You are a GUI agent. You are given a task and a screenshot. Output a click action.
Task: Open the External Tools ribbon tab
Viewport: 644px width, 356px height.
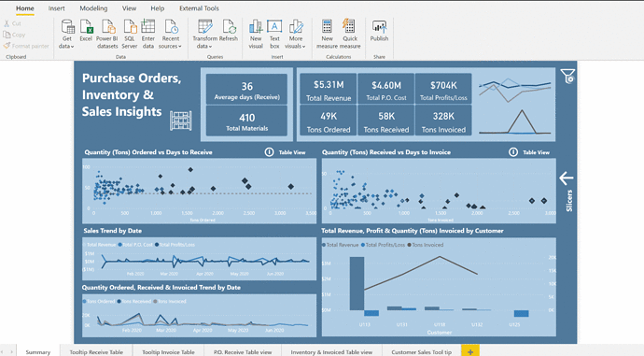199,8
